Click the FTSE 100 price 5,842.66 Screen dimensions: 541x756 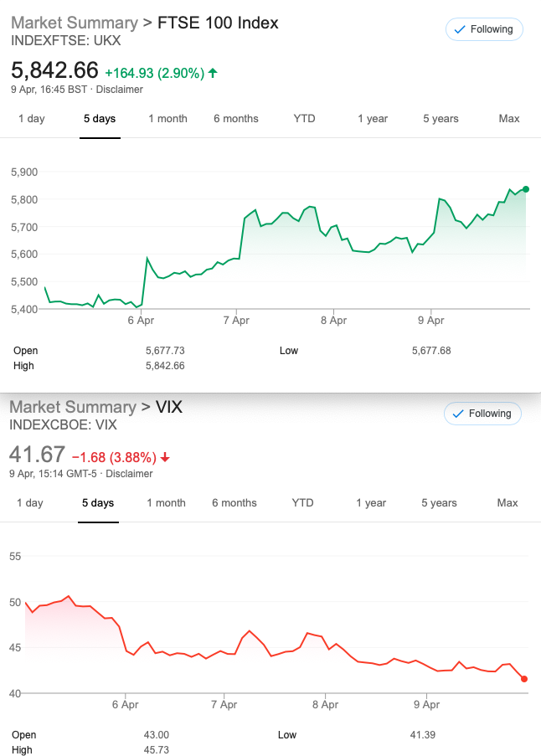pos(54,70)
